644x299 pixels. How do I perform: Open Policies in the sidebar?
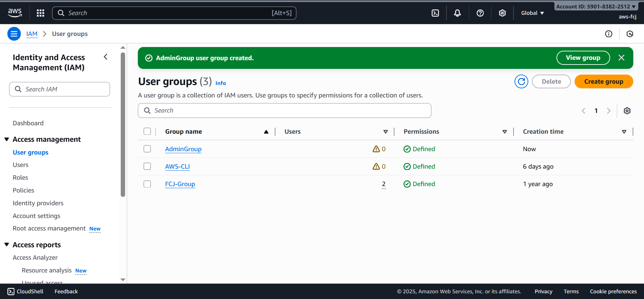coord(23,190)
